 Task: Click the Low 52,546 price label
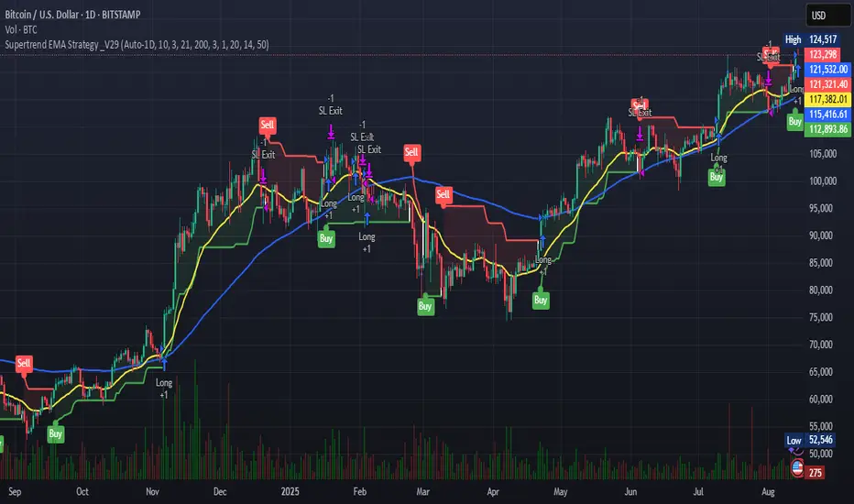(810, 440)
